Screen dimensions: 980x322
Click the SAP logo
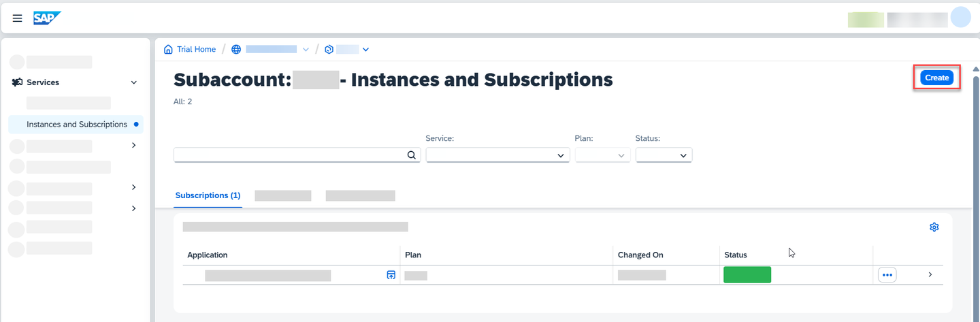tap(47, 18)
